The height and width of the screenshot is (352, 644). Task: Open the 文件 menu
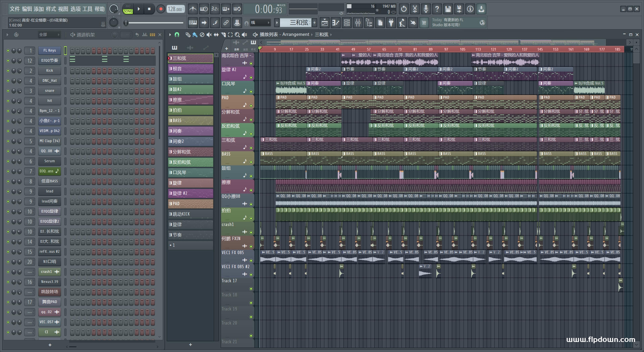coord(15,9)
